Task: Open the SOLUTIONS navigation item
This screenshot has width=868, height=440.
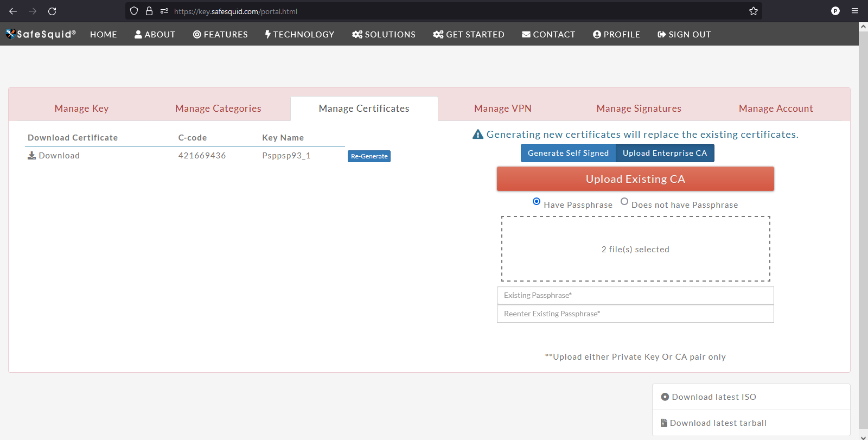Action: click(x=384, y=34)
